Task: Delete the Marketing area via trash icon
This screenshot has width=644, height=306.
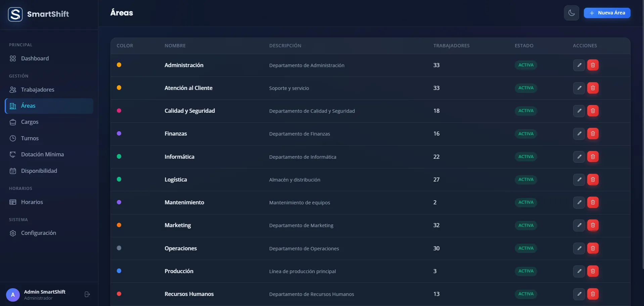Action: point(593,225)
